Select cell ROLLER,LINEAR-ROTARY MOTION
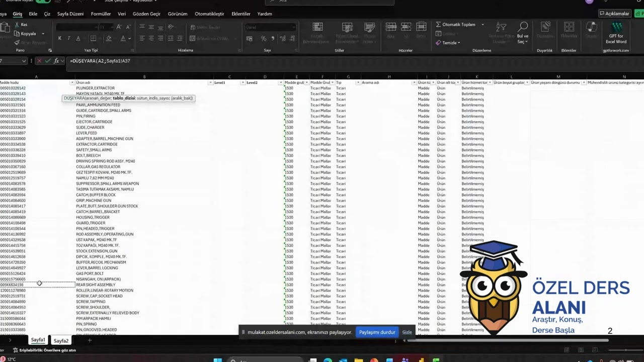This screenshot has height=362, width=644. [144, 291]
